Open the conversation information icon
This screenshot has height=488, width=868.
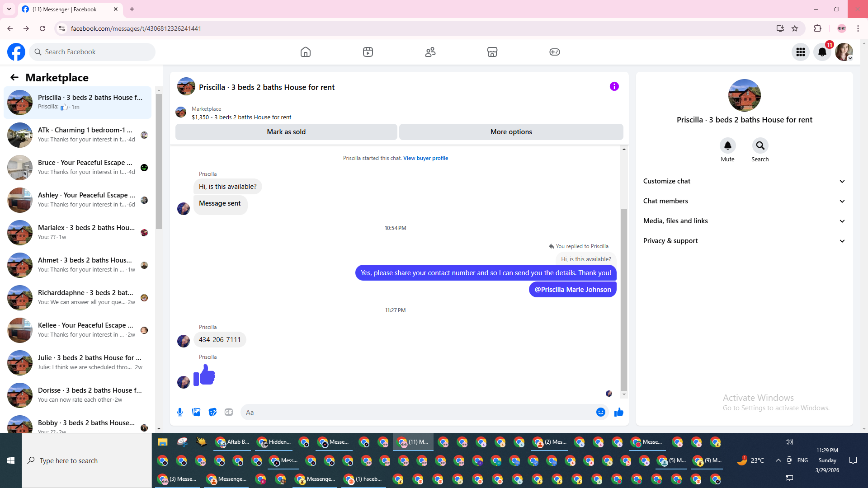(x=614, y=86)
